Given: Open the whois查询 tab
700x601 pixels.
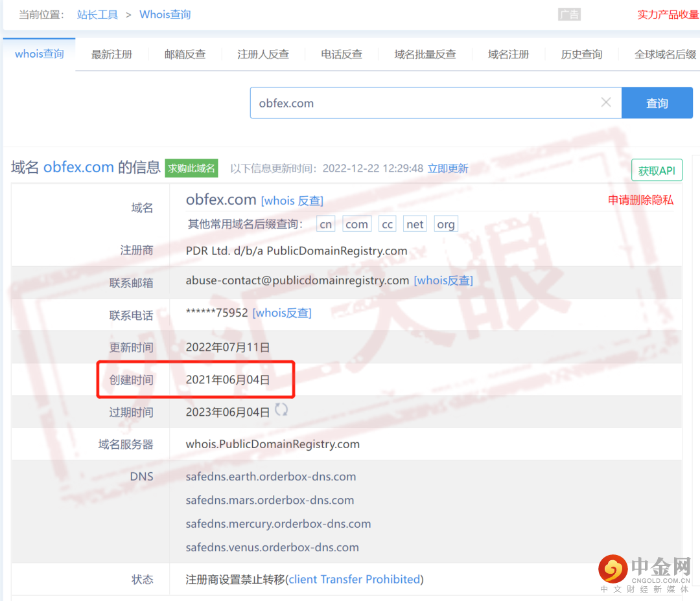Looking at the screenshot, I should [40, 54].
